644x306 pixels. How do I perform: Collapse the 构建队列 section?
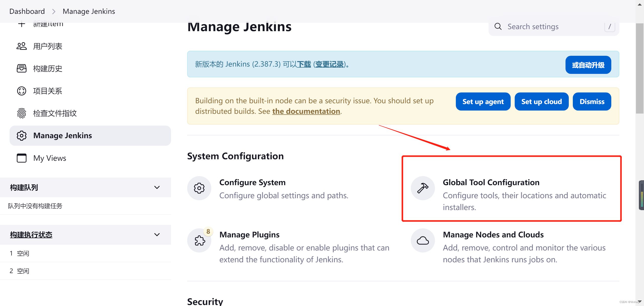[x=157, y=187]
